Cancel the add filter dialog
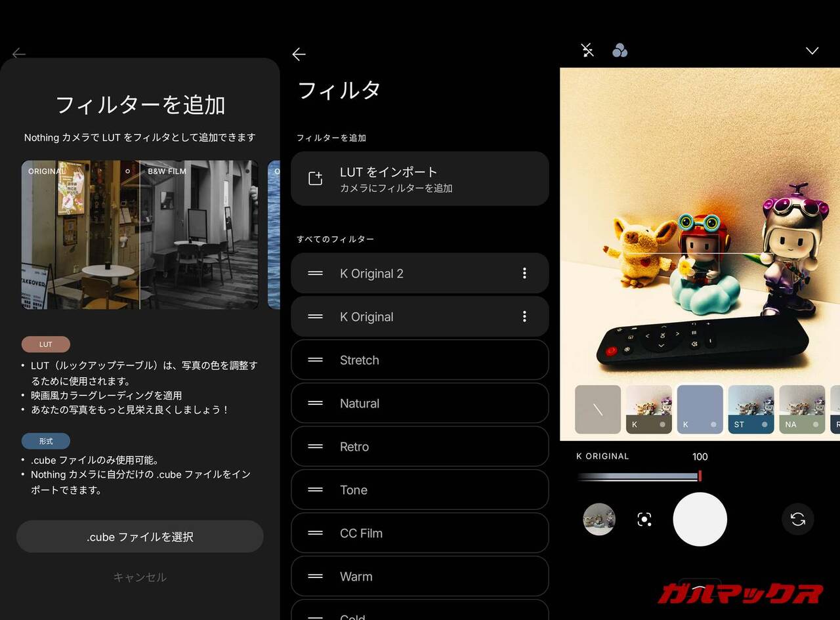Viewport: 840px width, 620px height. pos(140,577)
